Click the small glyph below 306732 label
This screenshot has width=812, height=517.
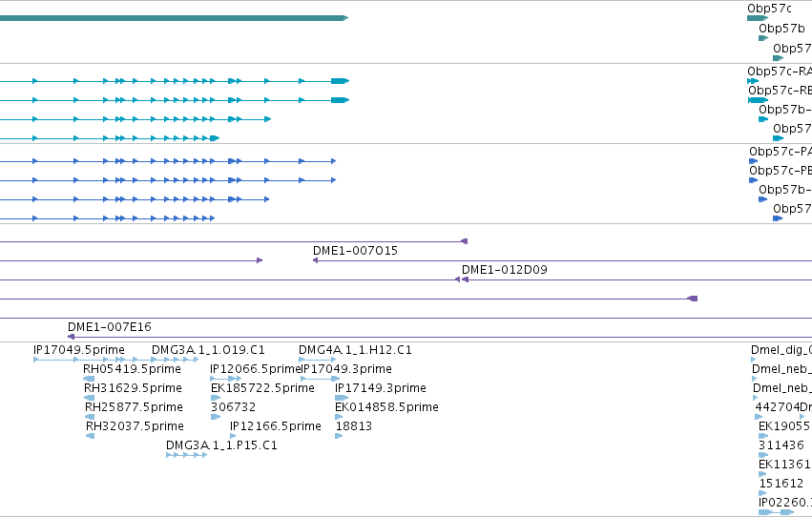[216, 417]
